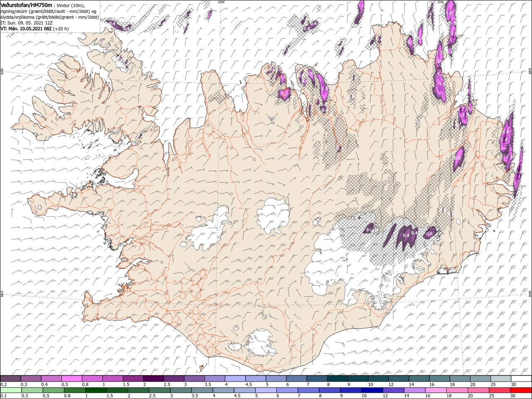Screen dimensions: 532x399
Task: Click the Hofsjökull glacier white area
Action: (273, 215)
